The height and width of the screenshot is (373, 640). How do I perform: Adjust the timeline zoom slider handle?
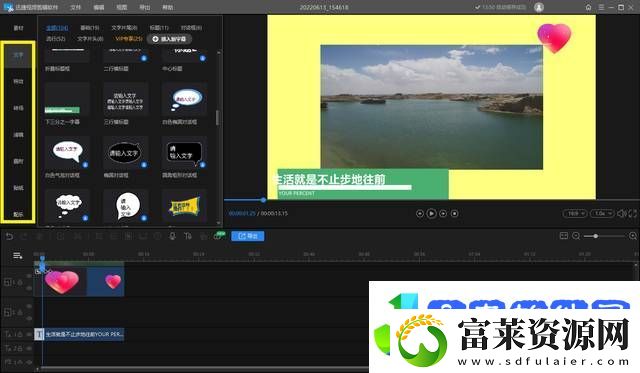596,236
